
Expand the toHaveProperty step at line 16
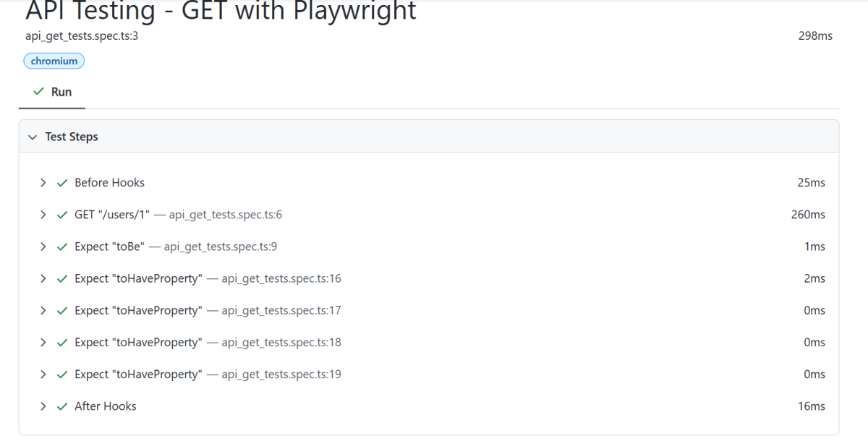coord(43,278)
